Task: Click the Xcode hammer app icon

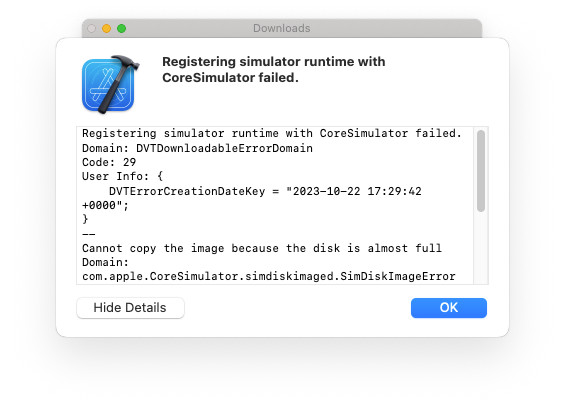Action: (110, 85)
